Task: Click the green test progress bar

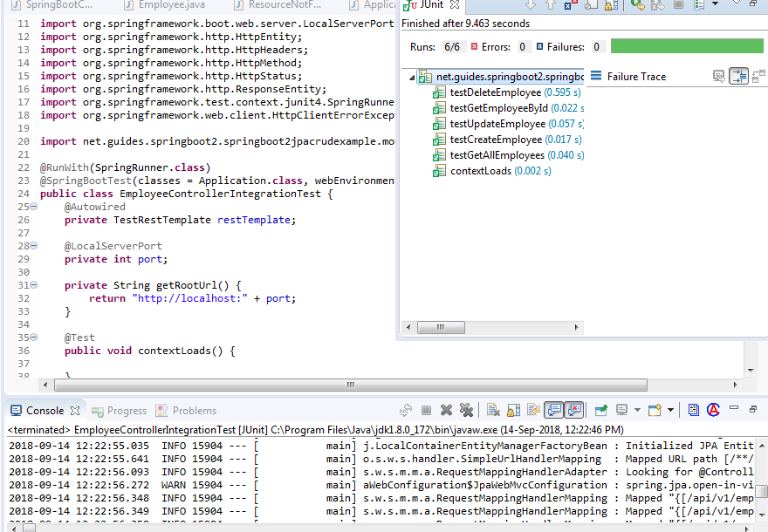Action: (689, 46)
